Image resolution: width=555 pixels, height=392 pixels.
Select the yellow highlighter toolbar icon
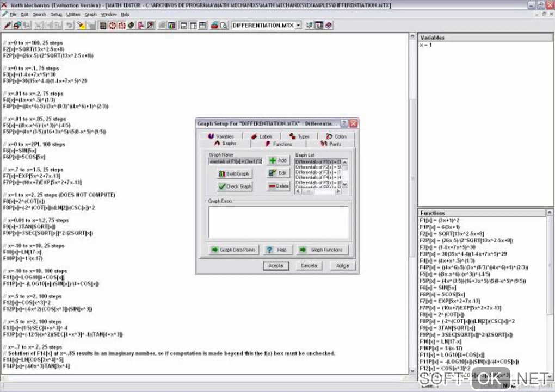(81, 26)
